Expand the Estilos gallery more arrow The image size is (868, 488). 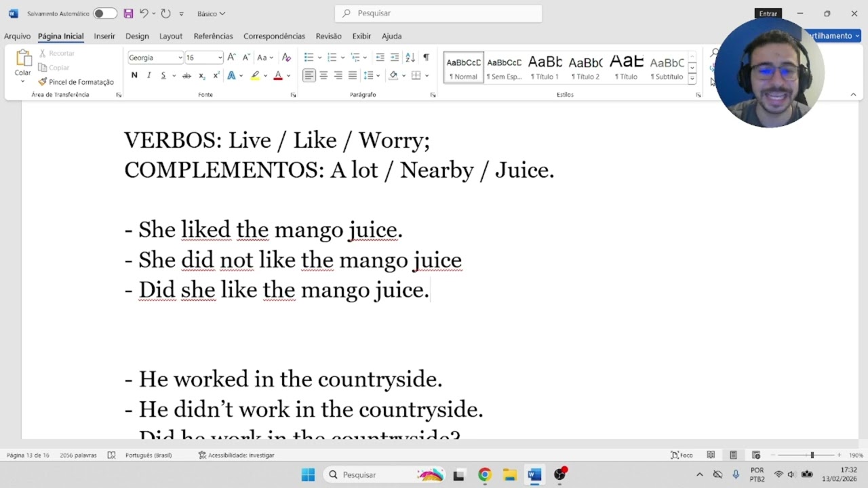(x=692, y=79)
